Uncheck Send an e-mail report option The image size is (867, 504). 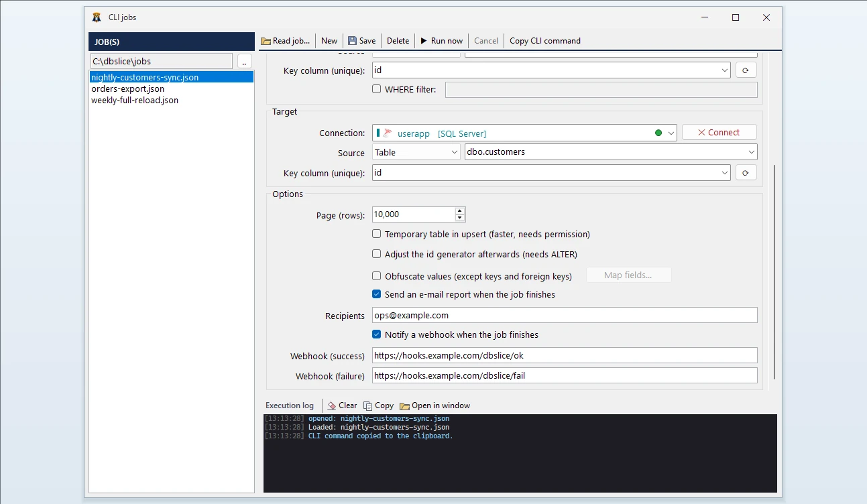377,294
